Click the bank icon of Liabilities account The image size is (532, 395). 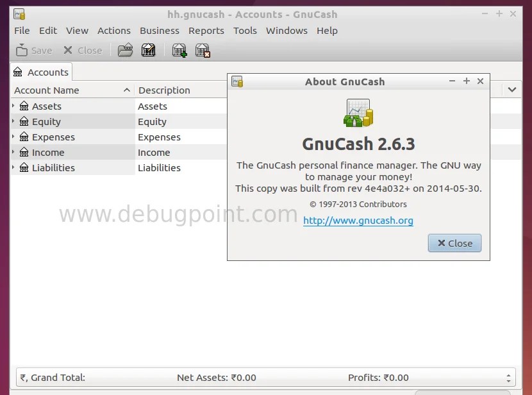point(24,167)
